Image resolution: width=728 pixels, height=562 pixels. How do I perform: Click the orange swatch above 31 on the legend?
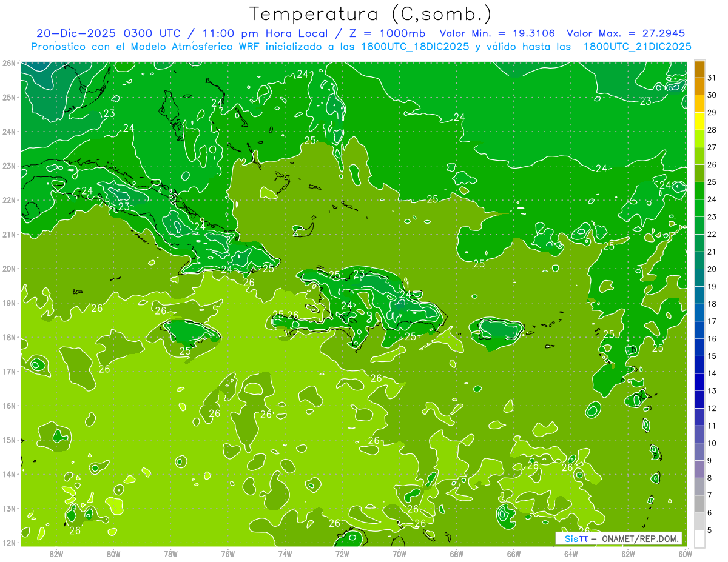point(699,69)
